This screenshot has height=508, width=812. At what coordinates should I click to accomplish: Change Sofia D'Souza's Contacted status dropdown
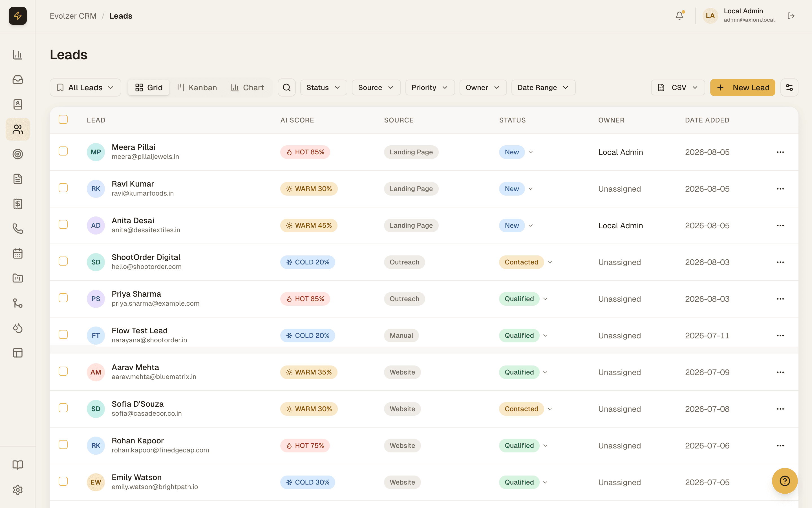coord(526,409)
